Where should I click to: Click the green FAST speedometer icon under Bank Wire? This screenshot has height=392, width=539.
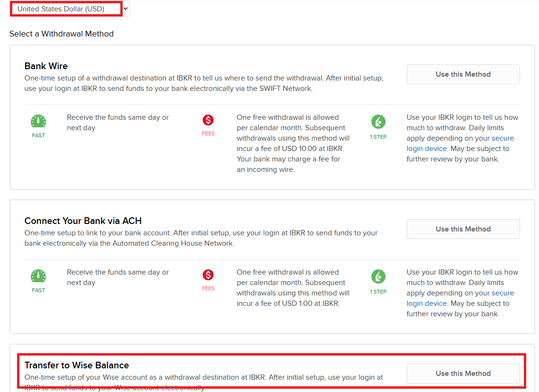[38, 122]
